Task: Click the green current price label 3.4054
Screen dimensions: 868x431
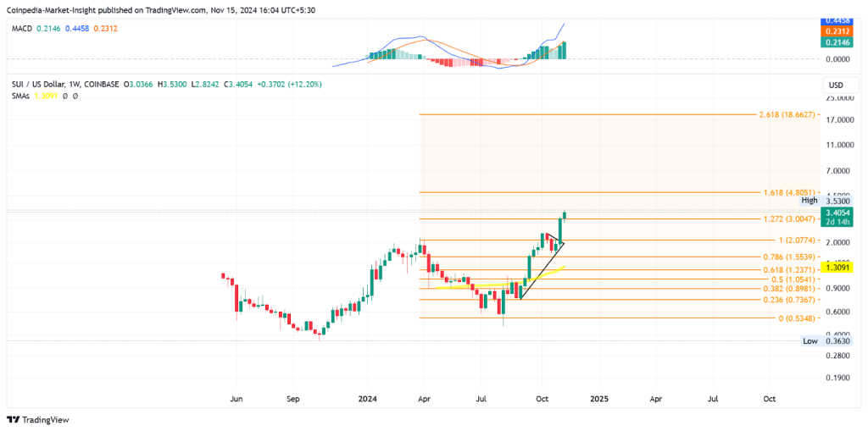Action: pyautogui.click(x=835, y=213)
